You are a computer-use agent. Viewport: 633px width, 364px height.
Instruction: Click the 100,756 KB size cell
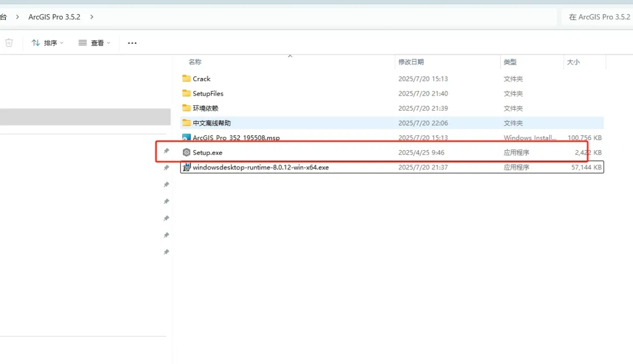[x=584, y=138]
